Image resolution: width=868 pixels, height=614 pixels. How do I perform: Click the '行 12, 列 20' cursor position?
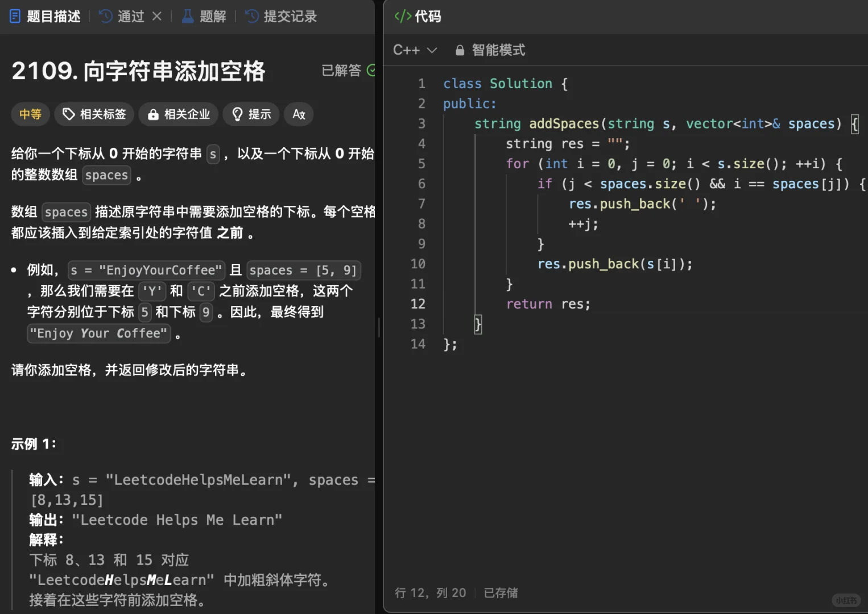click(431, 593)
